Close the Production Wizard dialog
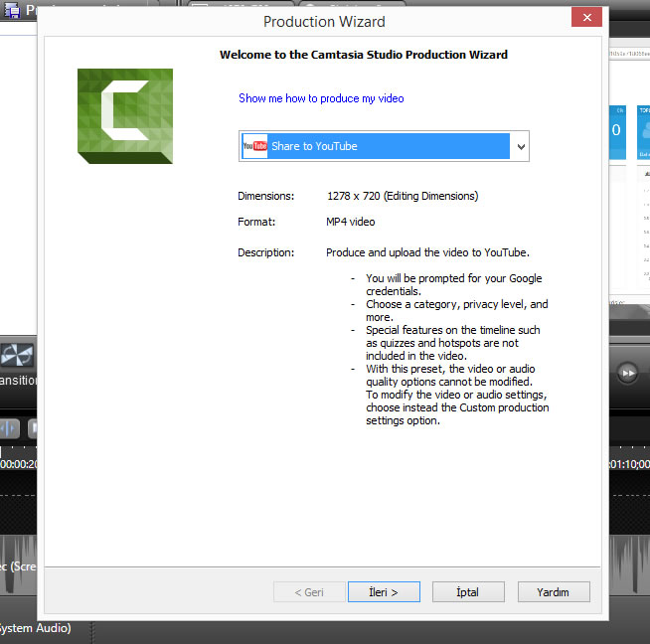The image size is (650, 644). point(586,17)
